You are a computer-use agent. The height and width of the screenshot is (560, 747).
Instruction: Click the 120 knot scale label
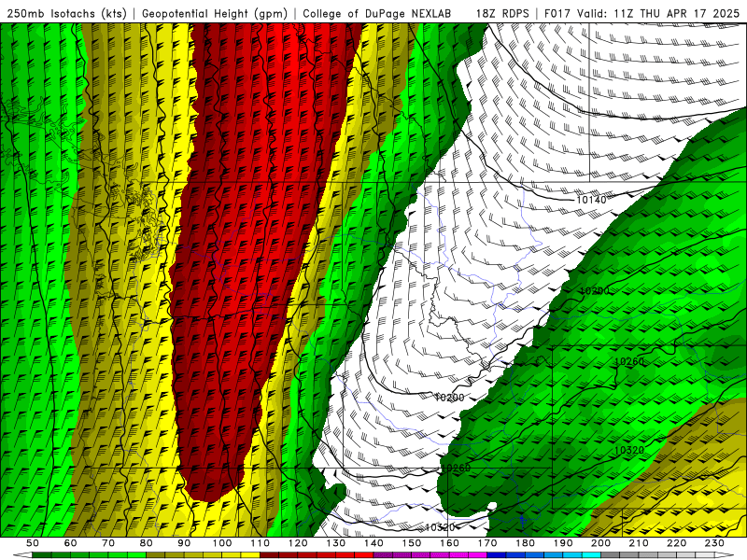298,543
